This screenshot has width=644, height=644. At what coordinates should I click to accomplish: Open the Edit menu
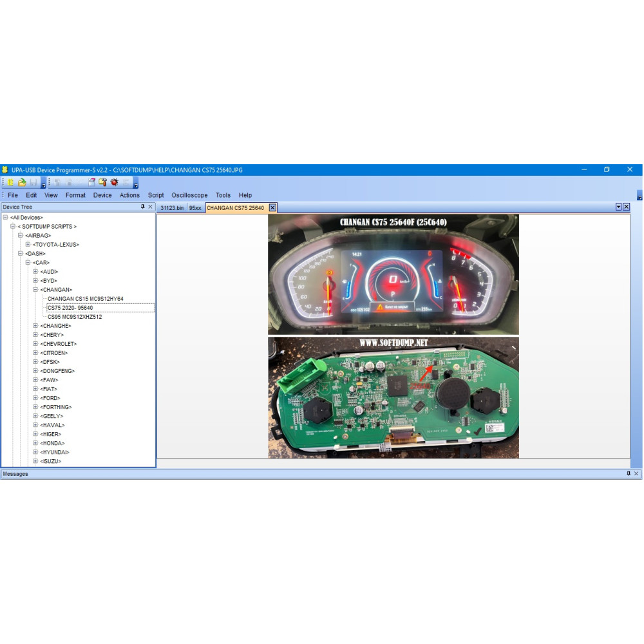31,196
